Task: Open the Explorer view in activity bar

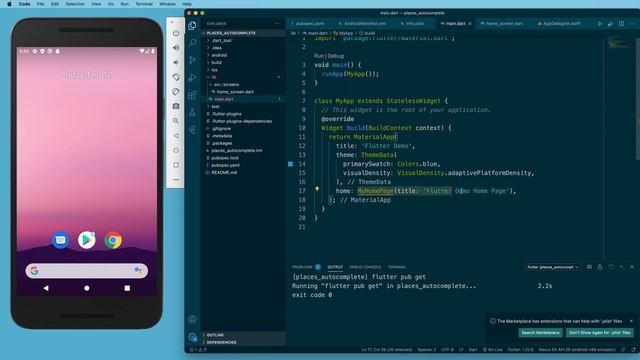Action: [x=192, y=26]
